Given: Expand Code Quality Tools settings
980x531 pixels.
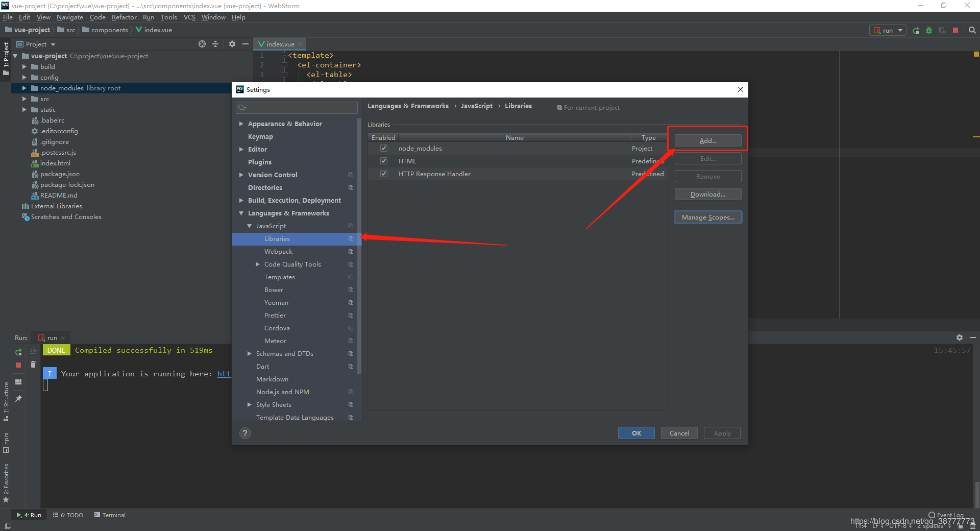Looking at the screenshot, I should tap(257, 264).
